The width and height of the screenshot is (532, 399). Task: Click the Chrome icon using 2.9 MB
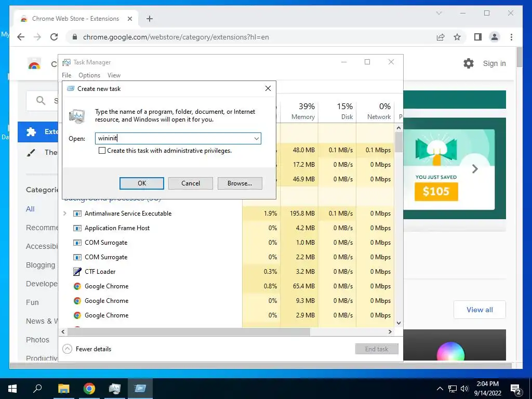(x=77, y=315)
